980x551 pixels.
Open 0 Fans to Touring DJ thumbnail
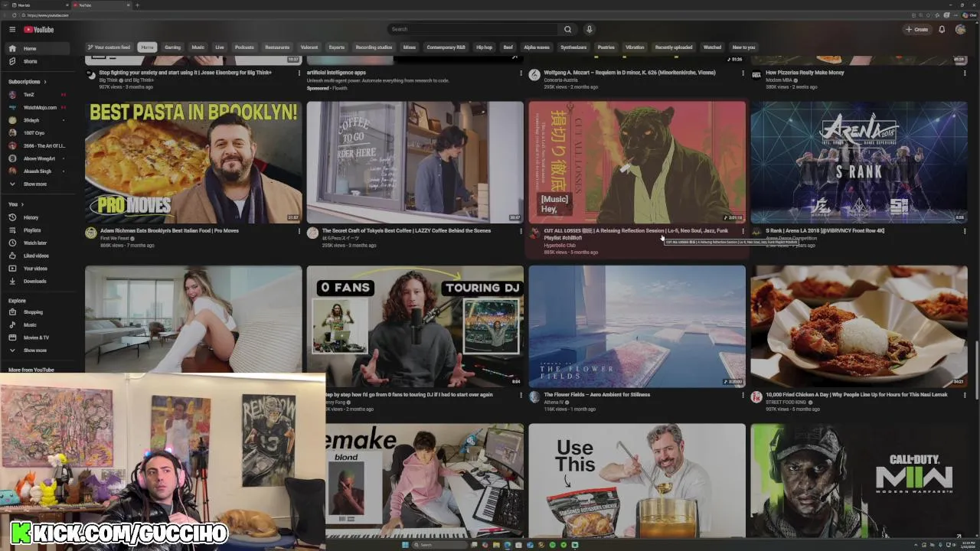(x=415, y=326)
